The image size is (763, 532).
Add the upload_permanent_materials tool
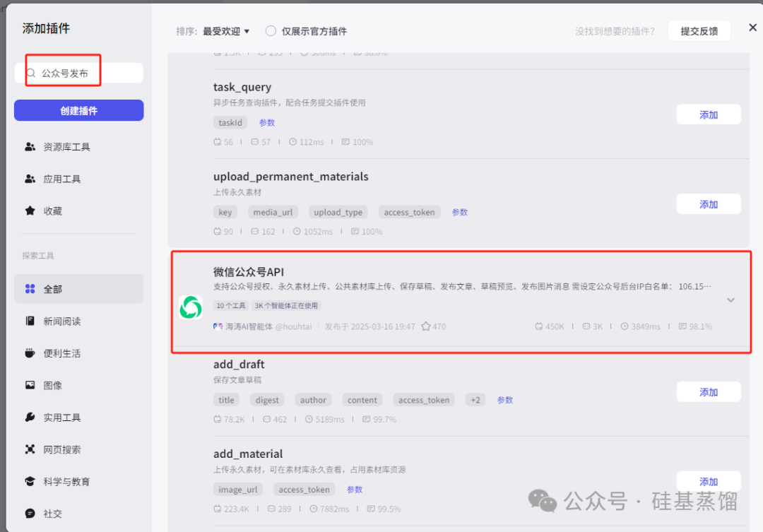(x=709, y=204)
